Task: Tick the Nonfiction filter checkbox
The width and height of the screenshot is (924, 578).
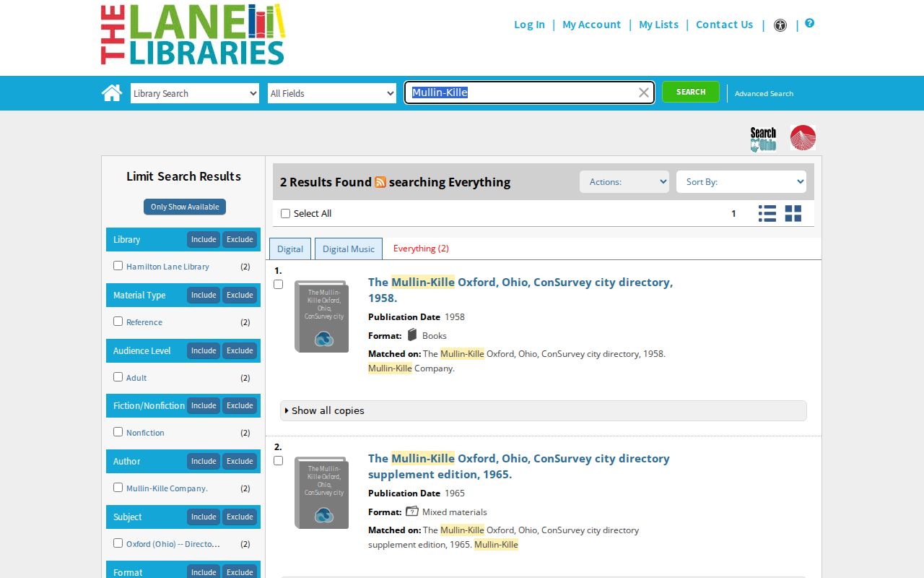Action: [x=118, y=431]
